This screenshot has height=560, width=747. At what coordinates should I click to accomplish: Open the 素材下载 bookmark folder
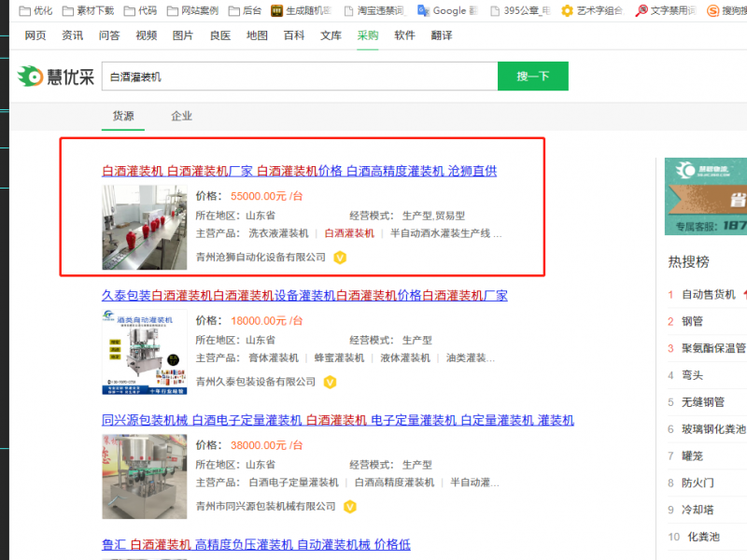[88, 10]
